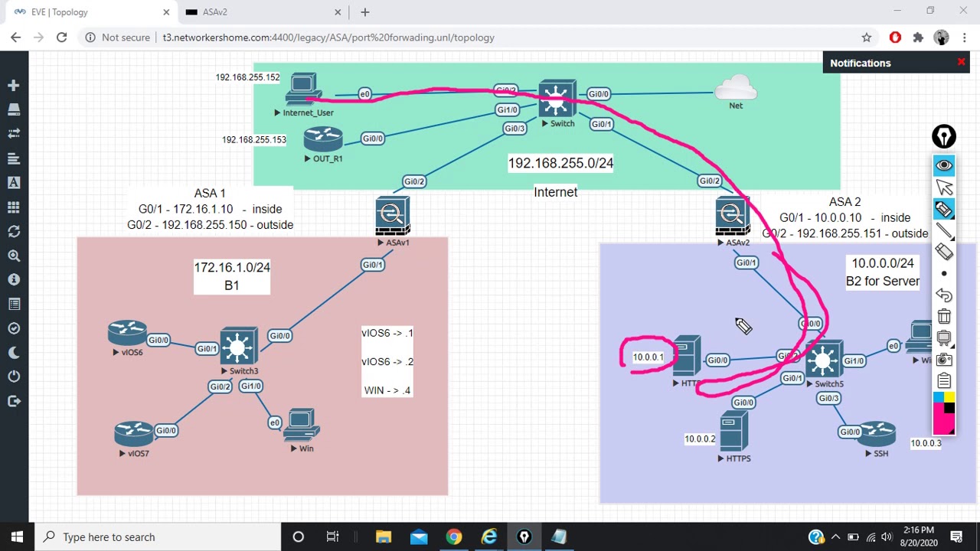Click the Close lab power icon

tap(14, 377)
